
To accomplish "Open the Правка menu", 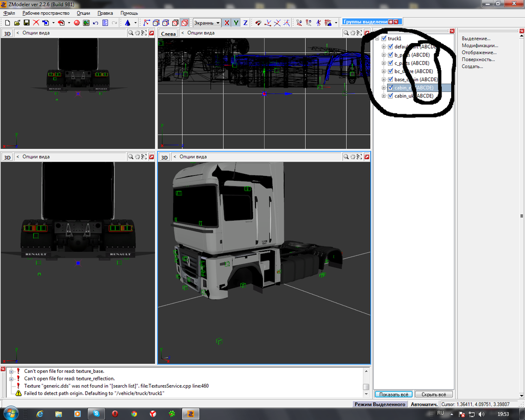I will (x=105, y=13).
